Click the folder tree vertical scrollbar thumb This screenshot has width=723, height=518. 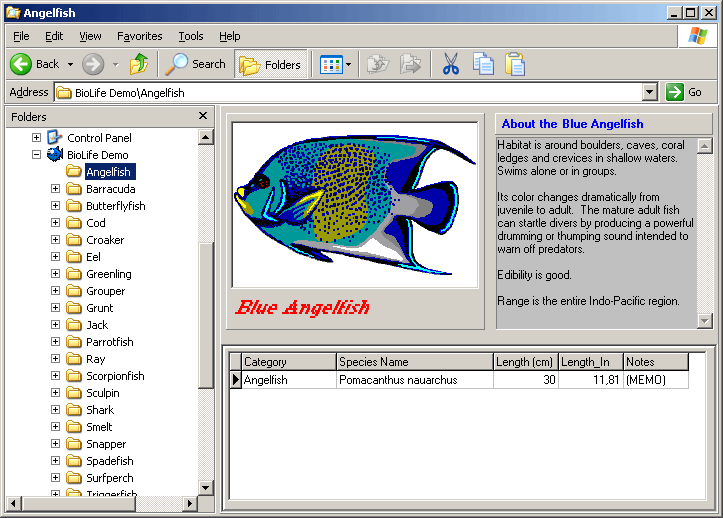[x=206, y=315]
